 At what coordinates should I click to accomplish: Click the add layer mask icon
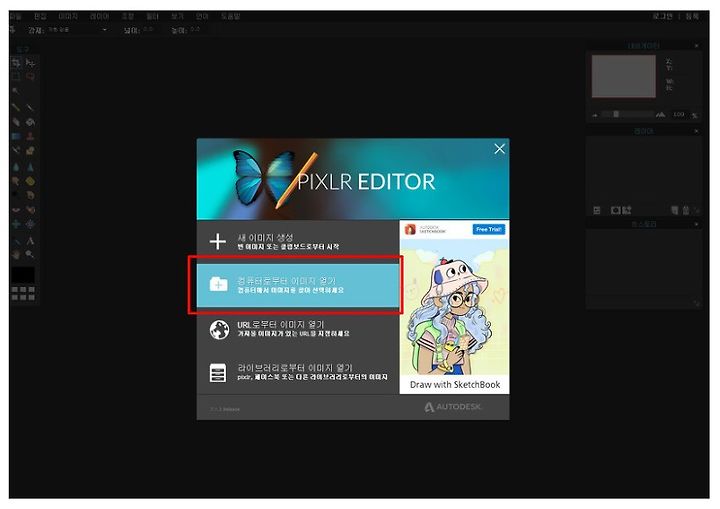tap(615, 210)
